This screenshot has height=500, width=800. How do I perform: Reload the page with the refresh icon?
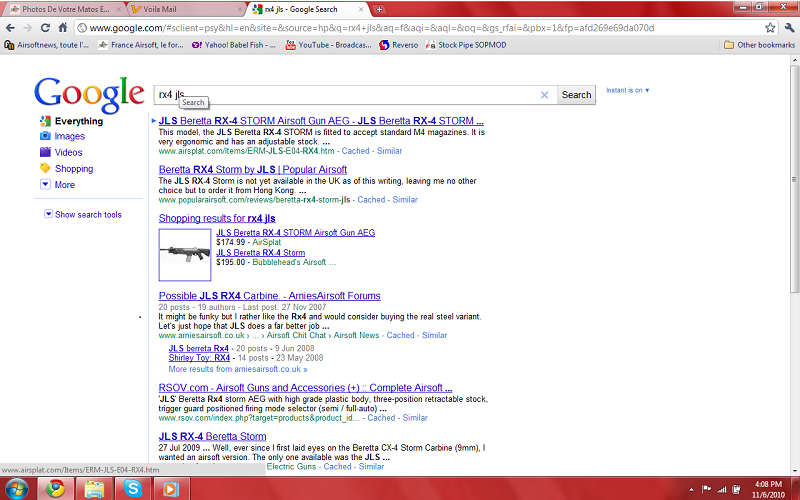coord(45,28)
